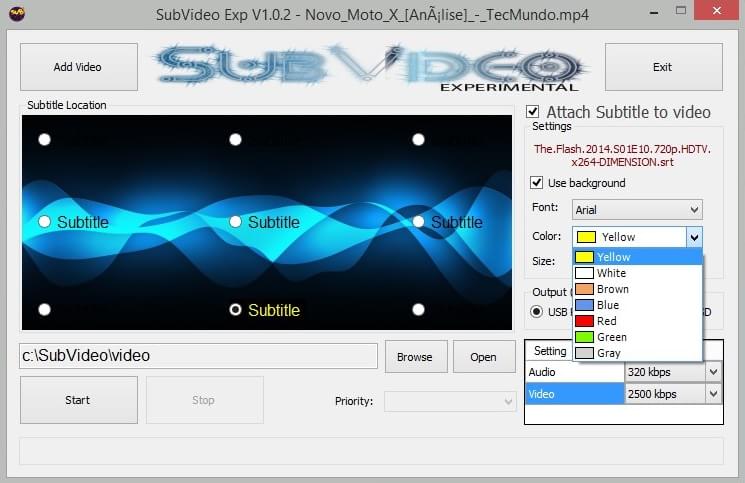Screen dimensions: 745x483
Task: Select middle-center Subtitle location radio
Action: point(235,222)
